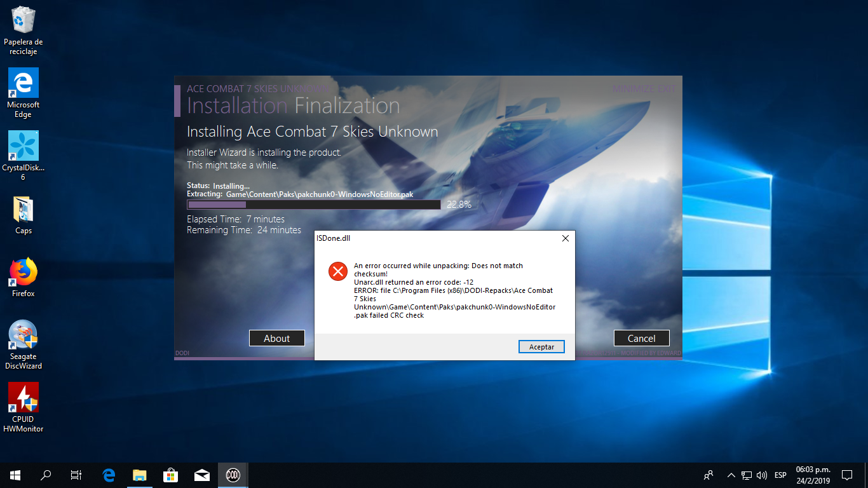Expand hidden icons in the system tray
Viewport: 868px width, 488px height.
(x=731, y=475)
